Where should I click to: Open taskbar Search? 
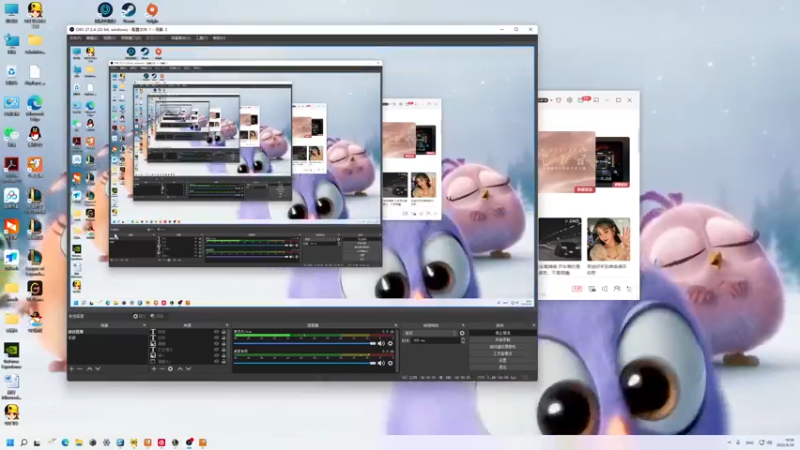23,442
